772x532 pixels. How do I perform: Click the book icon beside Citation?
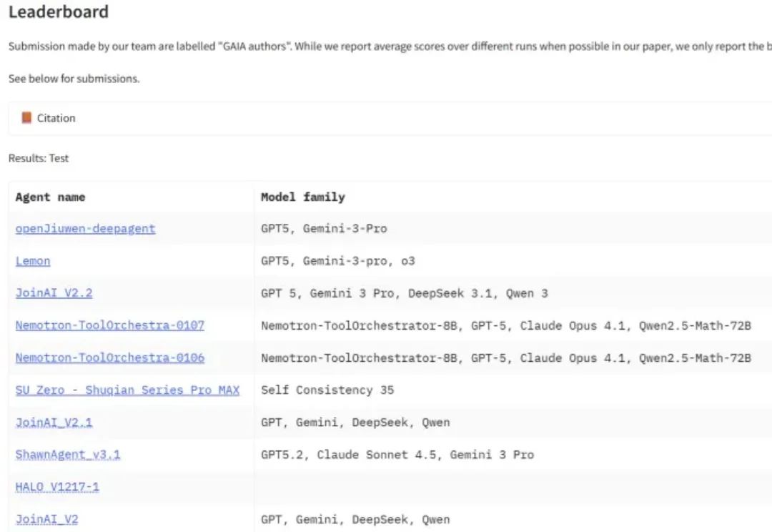[26, 118]
